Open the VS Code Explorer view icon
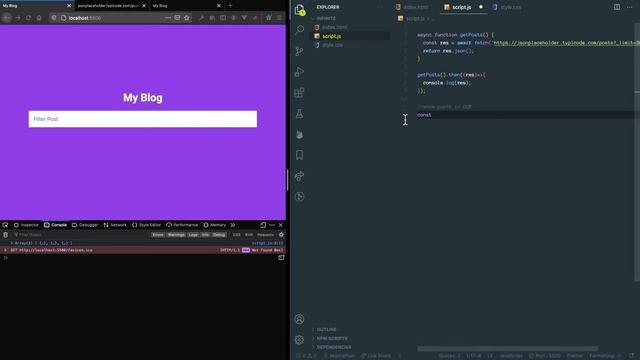This screenshot has height=360, width=640. (300, 9)
